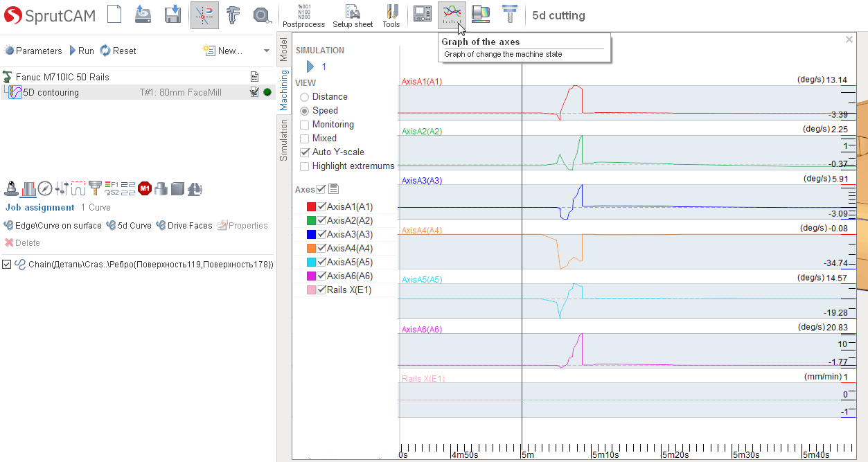The image size is (868, 462).
Task: Disable the Auto Y-scale checkbox
Action: click(305, 152)
